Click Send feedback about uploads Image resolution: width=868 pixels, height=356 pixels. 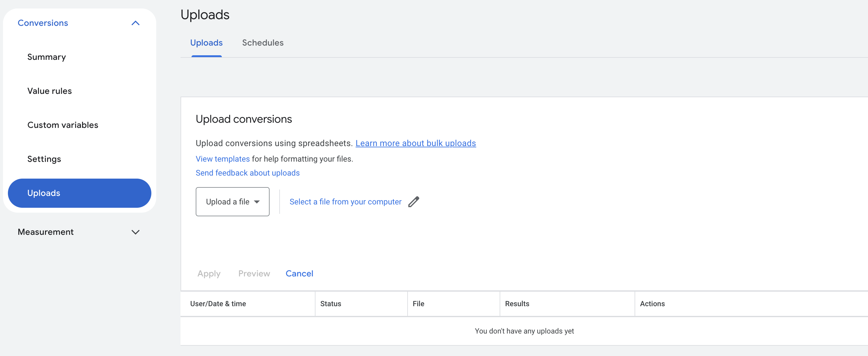[247, 173]
